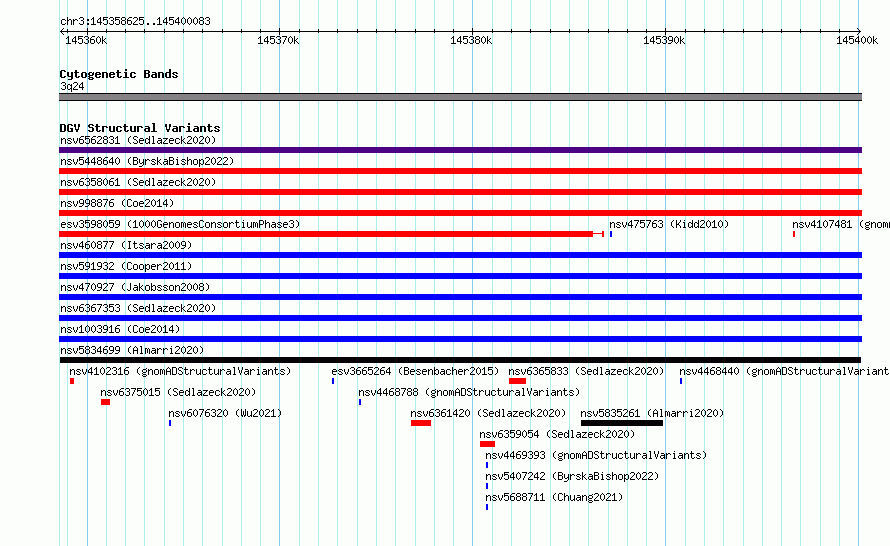Viewport: 890px width, 546px height.
Task: Click the small blue nsv4469393 marker
Action: pos(487,465)
